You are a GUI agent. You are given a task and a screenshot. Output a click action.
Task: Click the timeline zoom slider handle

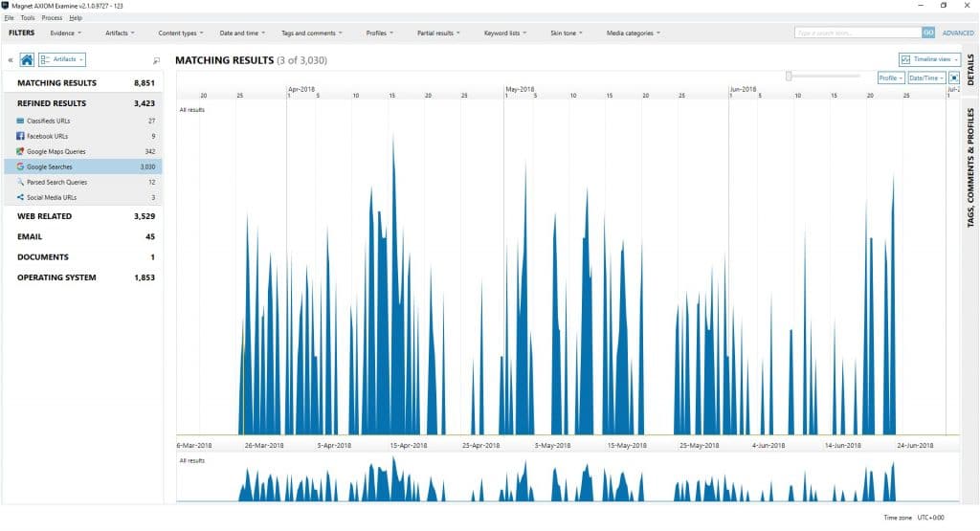point(789,76)
